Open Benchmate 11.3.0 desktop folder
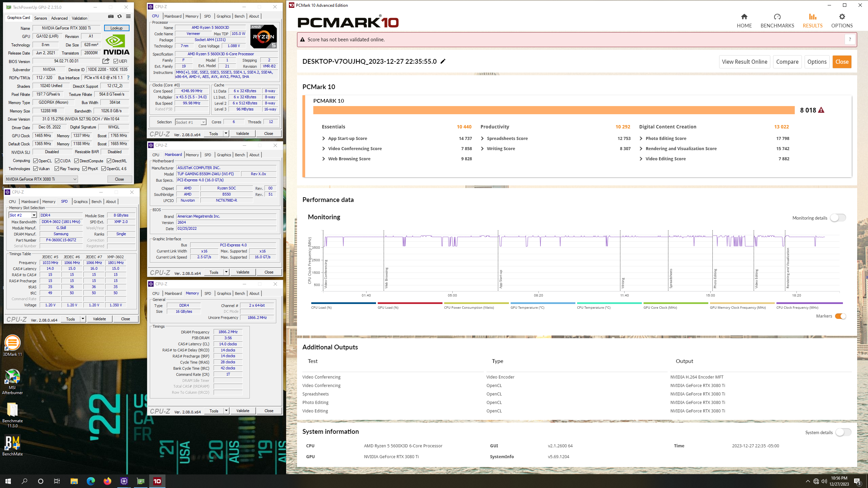 tap(13, 415)
